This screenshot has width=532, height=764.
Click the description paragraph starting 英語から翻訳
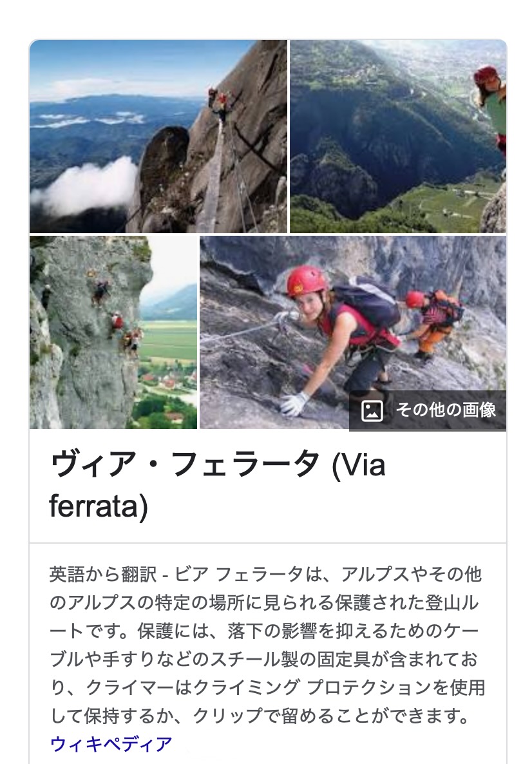click(x=267, y=645)
